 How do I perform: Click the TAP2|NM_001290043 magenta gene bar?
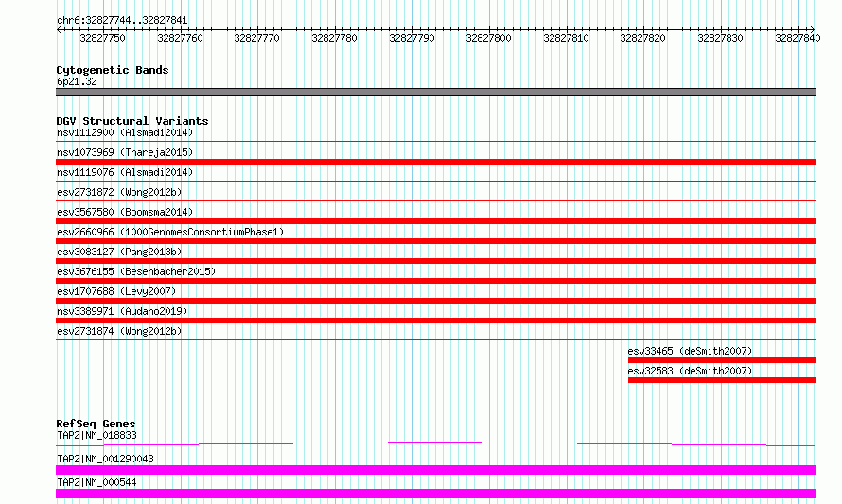pyautogui.click(x=435, y=470)
